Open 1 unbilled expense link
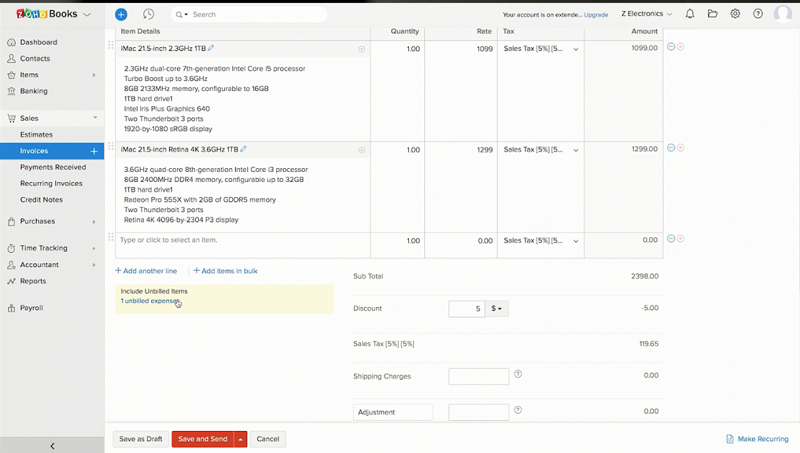Viewport: 800px width, 453px height. pyautogui.click(x=149, y=301)
